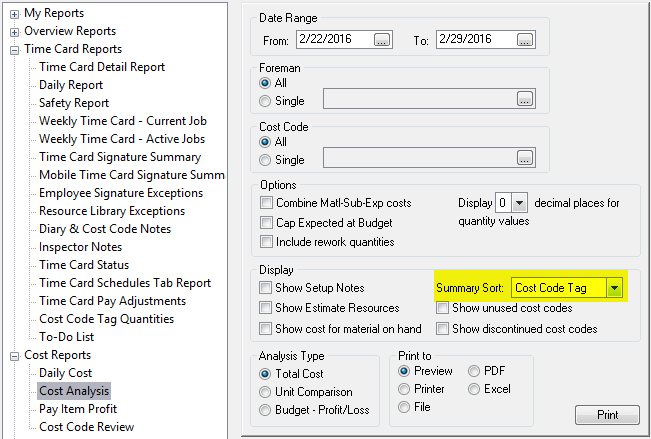This screenshot has height=439, width=651.
Task: Choose Unit Comparison analysis type
Action: 265,392
